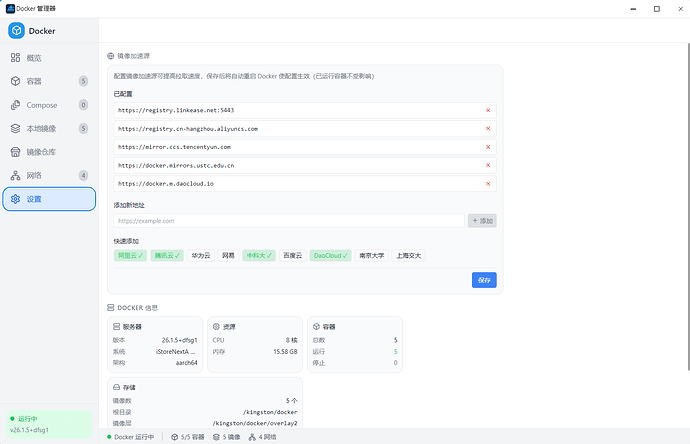Go to 镜像仓库 image registry
Screen dimensions: 690x444
49,152
